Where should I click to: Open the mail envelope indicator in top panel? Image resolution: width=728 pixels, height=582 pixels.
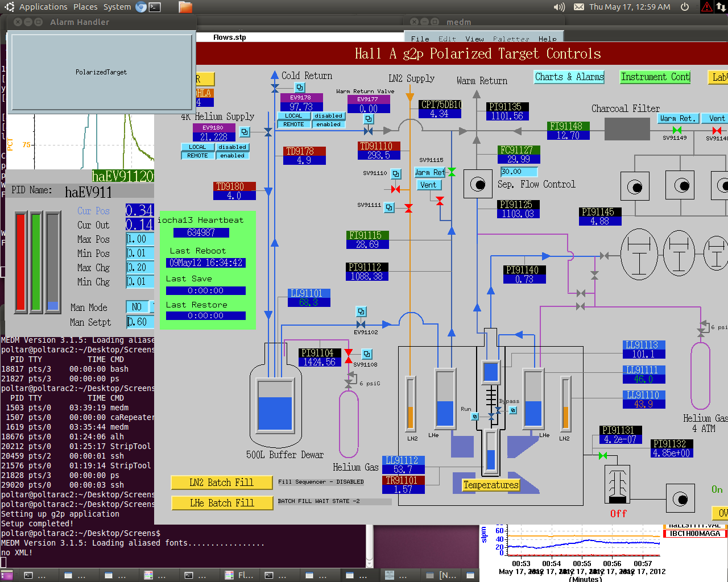point(578,7)
